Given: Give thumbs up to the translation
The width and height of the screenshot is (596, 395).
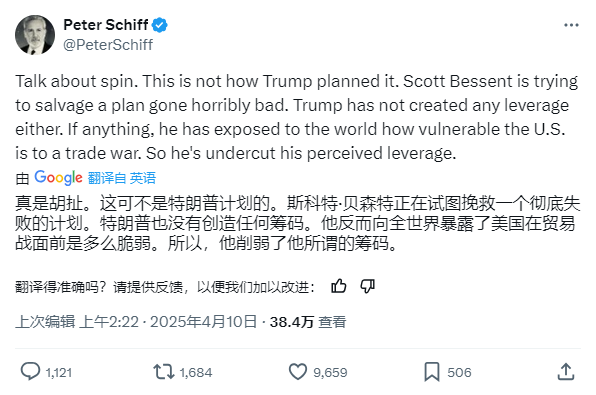Looking at the screenshot, I should tap(339, 286).
